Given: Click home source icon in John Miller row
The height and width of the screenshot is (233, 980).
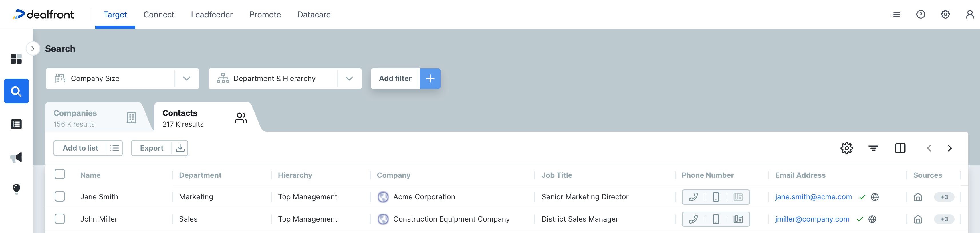Looking at the screenshot, I should click(x=918, y=219).
